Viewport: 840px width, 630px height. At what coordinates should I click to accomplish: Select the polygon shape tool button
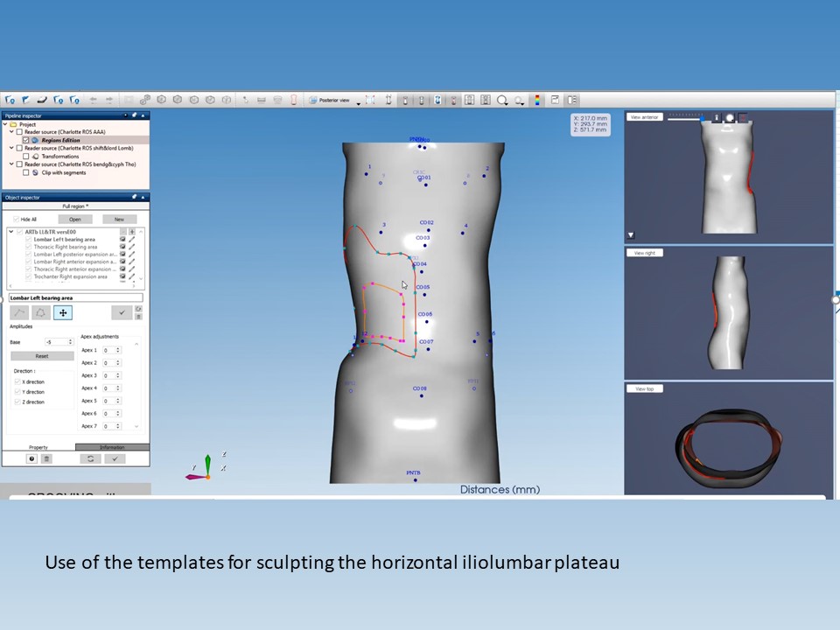coord(41,313)
